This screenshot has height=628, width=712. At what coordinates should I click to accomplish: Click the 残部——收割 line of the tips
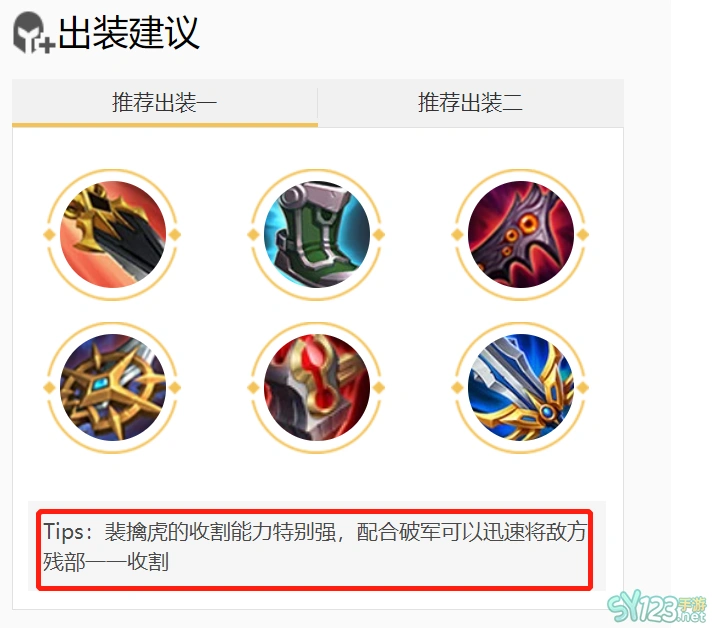point(106,562)
